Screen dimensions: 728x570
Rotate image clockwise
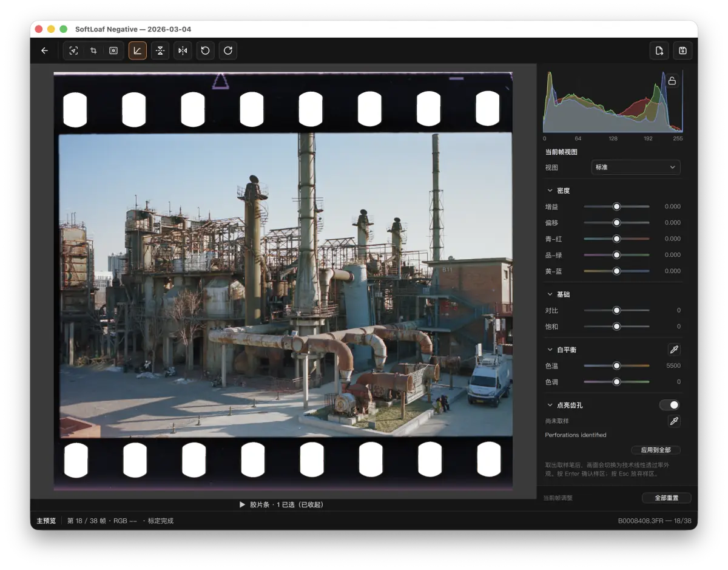pyautogui.click(x=228, y=50)
